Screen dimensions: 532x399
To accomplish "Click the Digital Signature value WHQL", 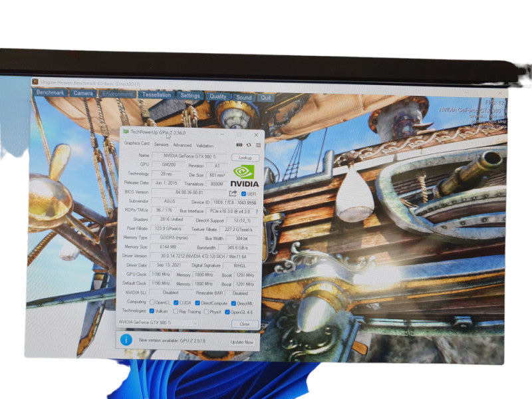I will click(239, 265).
